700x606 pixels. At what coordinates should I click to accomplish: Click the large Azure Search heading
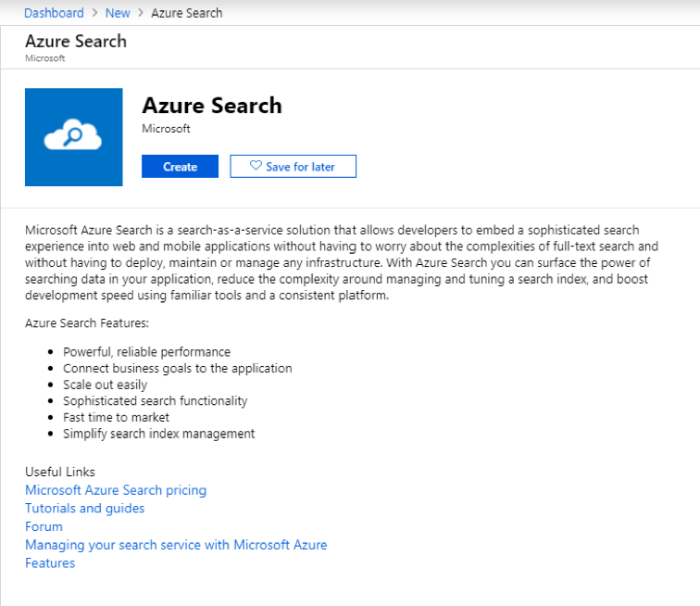[212, 106]
